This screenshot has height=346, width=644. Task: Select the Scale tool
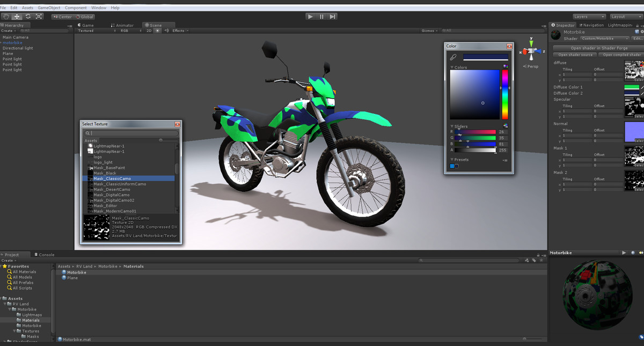[x=39, y=17]
